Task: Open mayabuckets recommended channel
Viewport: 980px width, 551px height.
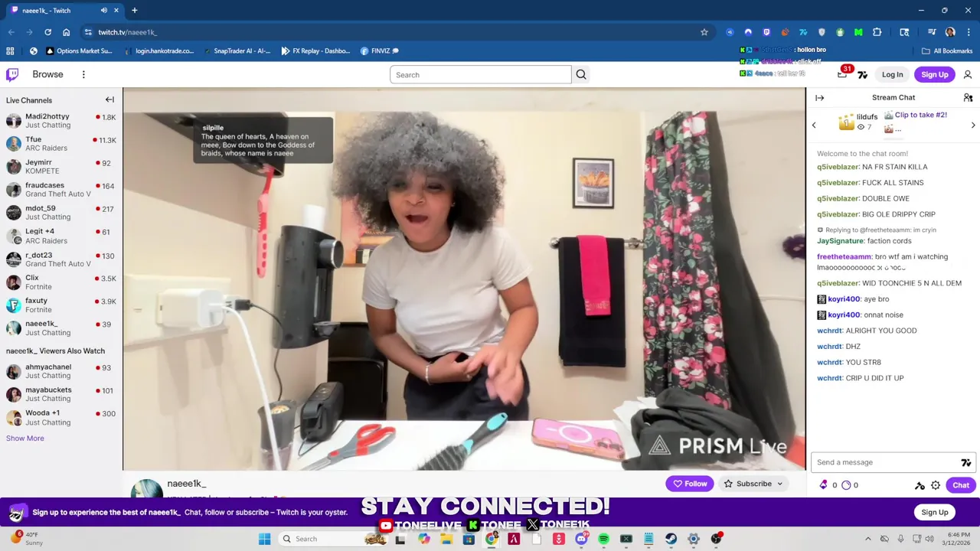Action: click(x=61, y=394)
